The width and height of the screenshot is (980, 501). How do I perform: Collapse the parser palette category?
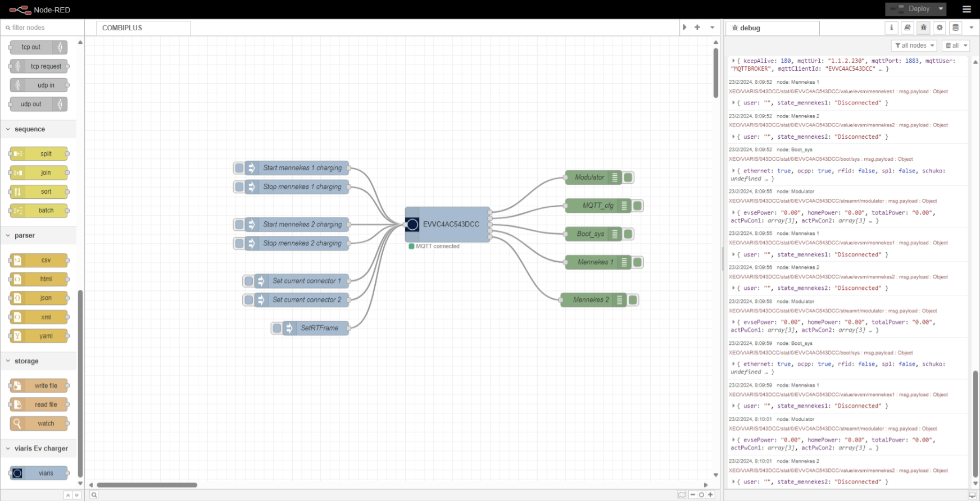click(x=38, y=235)
